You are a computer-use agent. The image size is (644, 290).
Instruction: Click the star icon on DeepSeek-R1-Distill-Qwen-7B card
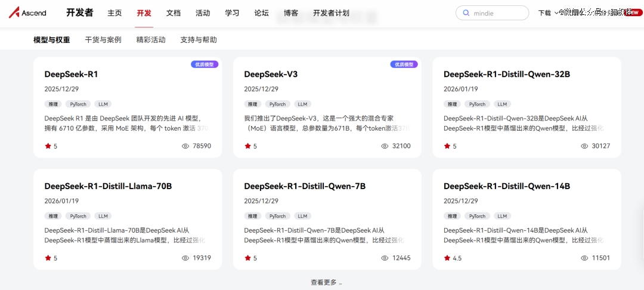(247, 258)
